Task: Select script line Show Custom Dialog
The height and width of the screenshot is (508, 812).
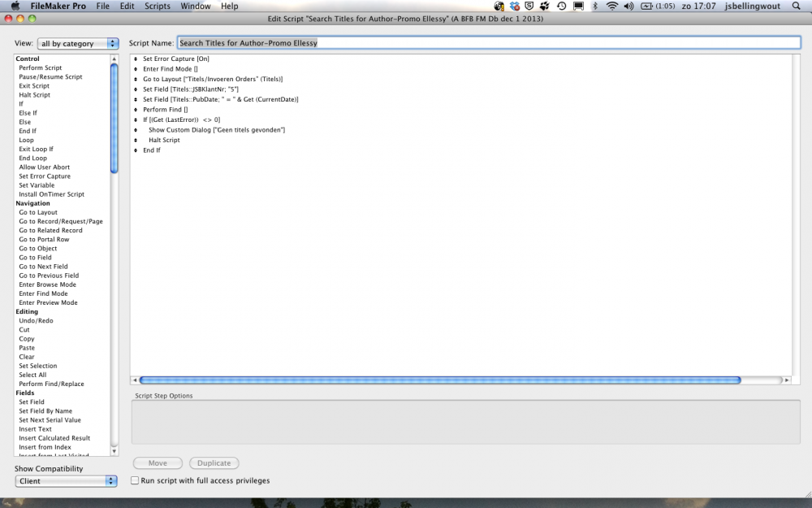Action: click(x=217, y=130)
